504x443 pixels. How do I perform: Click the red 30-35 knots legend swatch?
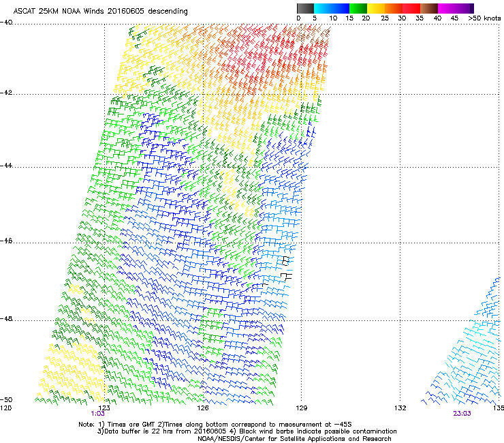click(x=411, y=8)
